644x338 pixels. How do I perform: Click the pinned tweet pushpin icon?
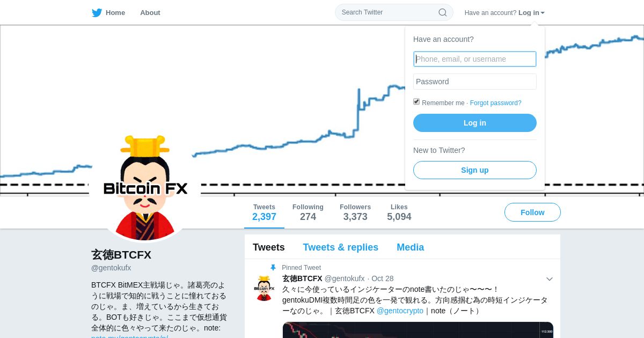(273, 268)
